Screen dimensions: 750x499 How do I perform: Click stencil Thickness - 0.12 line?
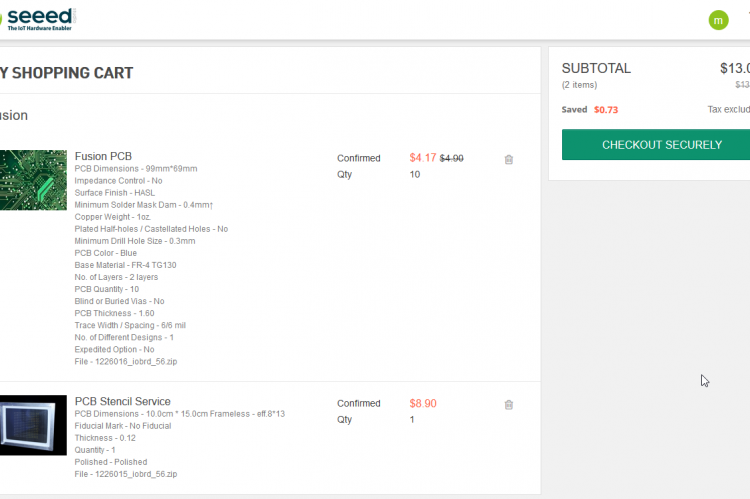pos(105,438)
